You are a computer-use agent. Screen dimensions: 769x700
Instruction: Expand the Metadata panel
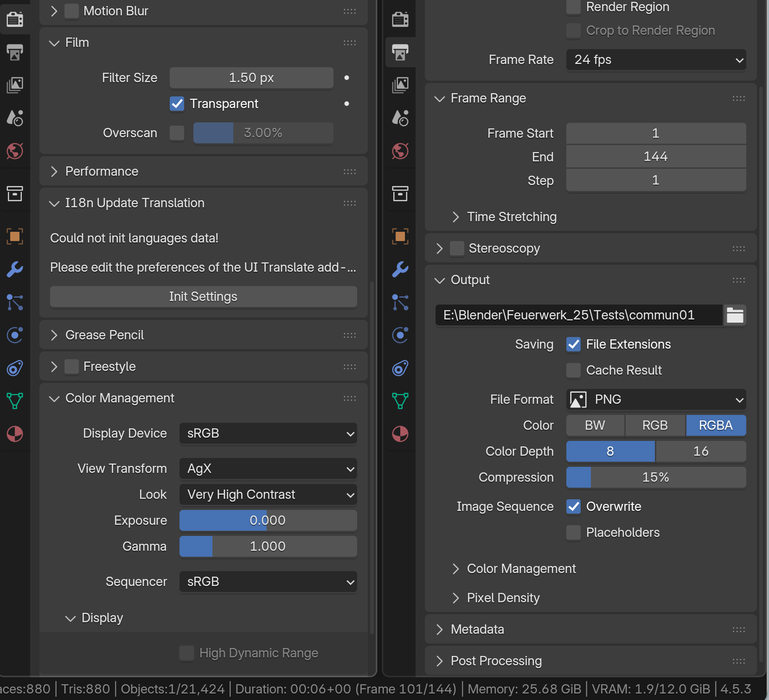tap(477, 630)
